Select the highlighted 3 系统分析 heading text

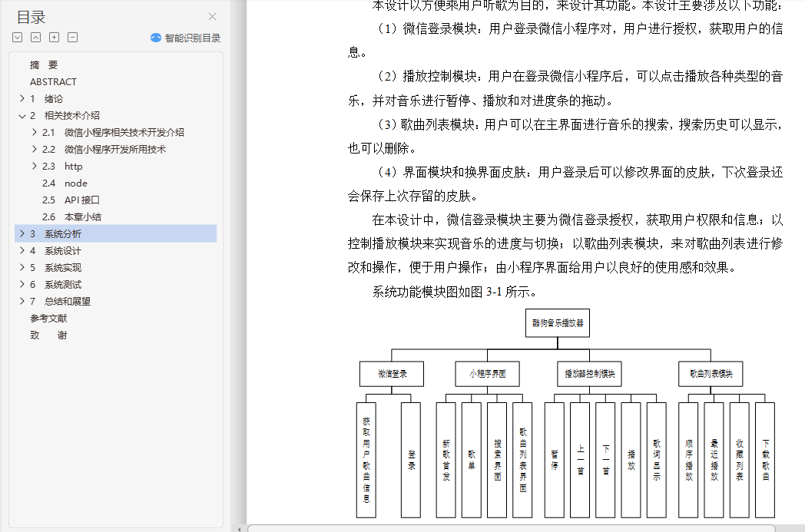click(x=55, y=234)
